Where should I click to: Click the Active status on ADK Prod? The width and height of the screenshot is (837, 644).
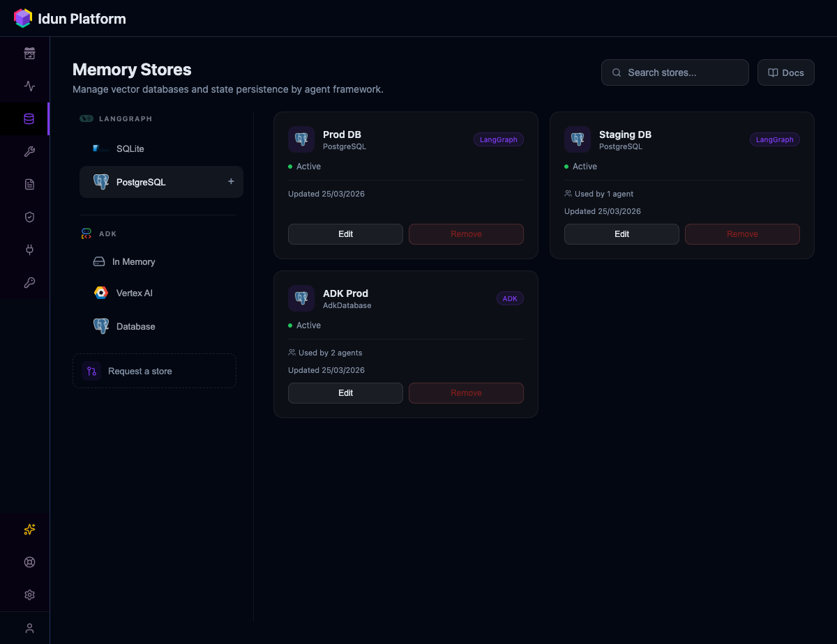click(304, 325)
